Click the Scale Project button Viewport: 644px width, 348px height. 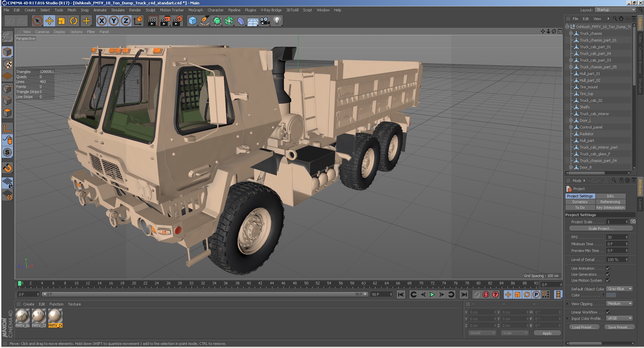tap(601, 229)
